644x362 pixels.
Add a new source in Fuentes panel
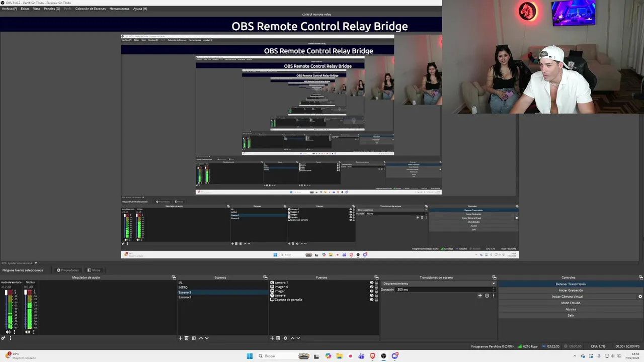[x=272, y=338]
